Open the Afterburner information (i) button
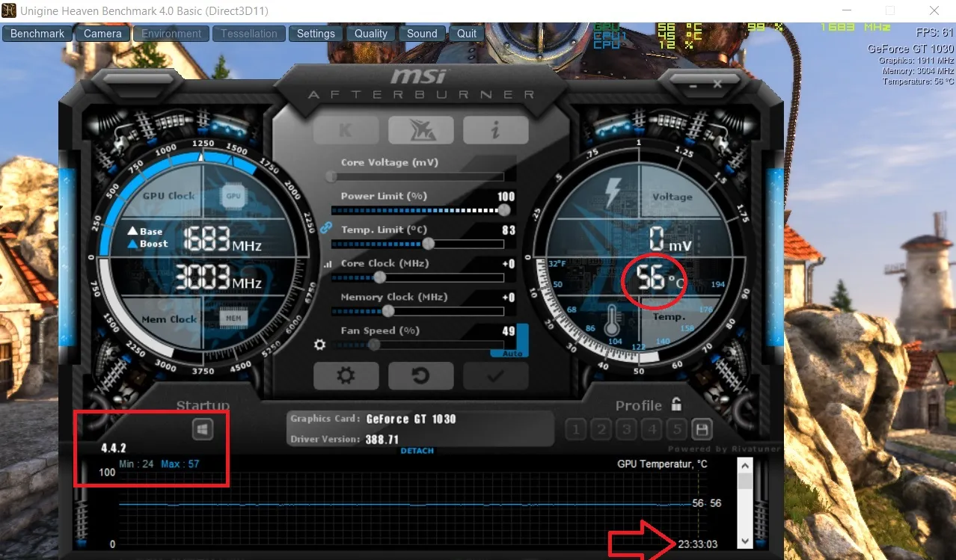 click(495, 130)
